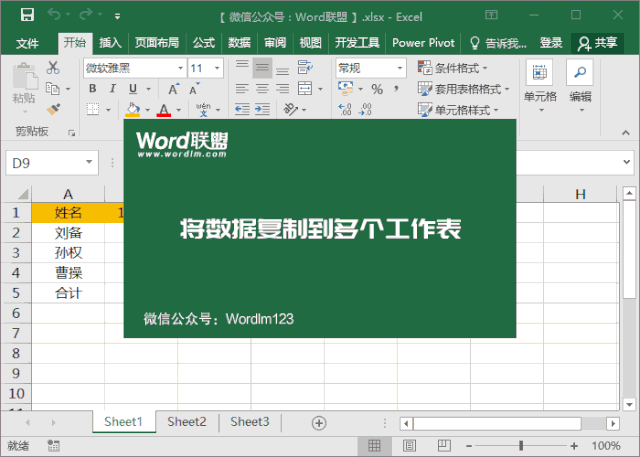Image resolution: width=640 pixels, height=457 pixels.
Task: Expand 单元格样式 cell styles menu
Action: [458, 109]
